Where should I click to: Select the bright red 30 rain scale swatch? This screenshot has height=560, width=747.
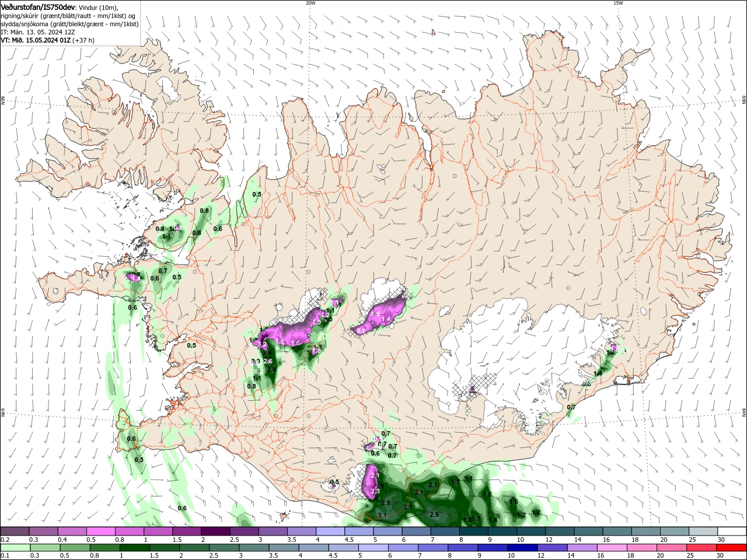click(732, 548)
